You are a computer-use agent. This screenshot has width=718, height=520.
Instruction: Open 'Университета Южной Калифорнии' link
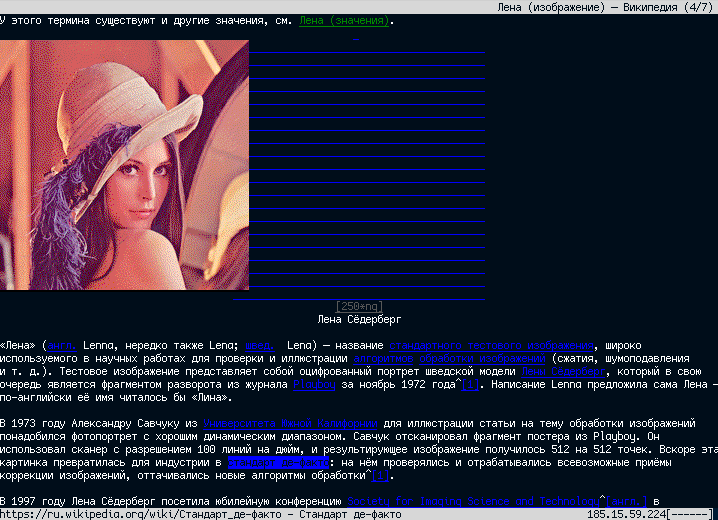click(x=290, y=423)
